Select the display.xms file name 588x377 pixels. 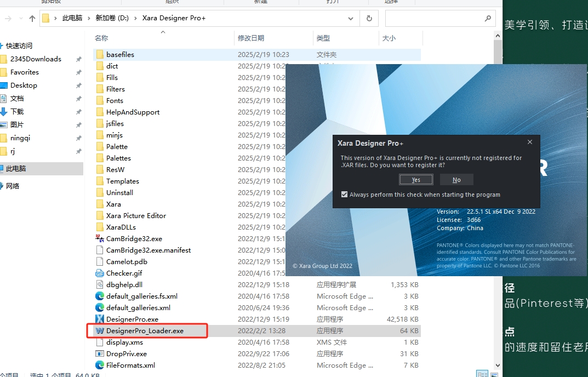(x=124, y=342)
